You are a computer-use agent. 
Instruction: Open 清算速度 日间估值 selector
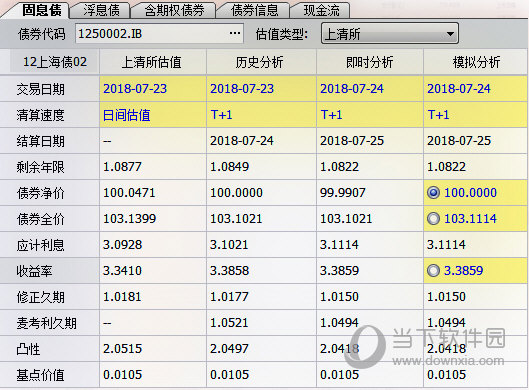153,115
